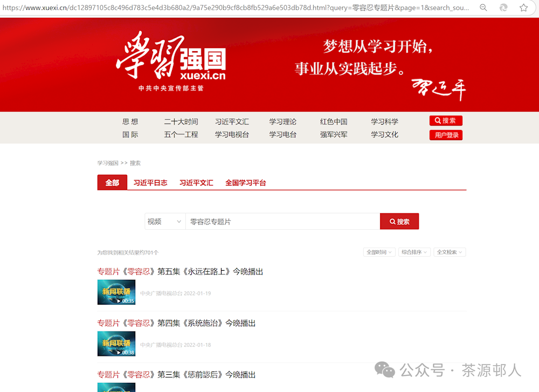Select the 全部 search tab
This screenshot has width=539, height=392.
click(113, 182)
